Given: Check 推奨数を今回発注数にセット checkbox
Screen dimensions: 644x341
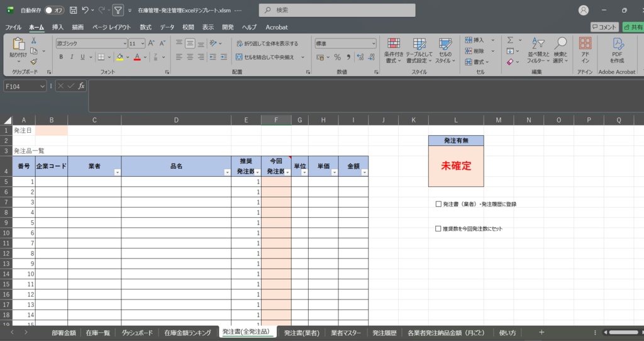Looking at the screenshot, I should (x=438, y=229).
